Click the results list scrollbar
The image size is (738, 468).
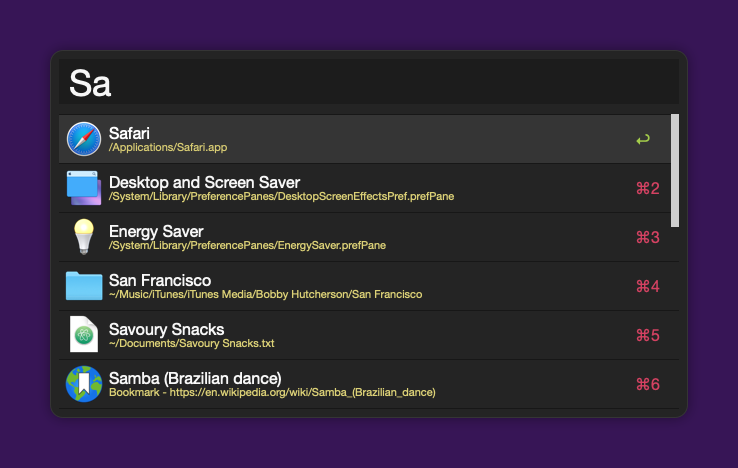pos(675,170)
